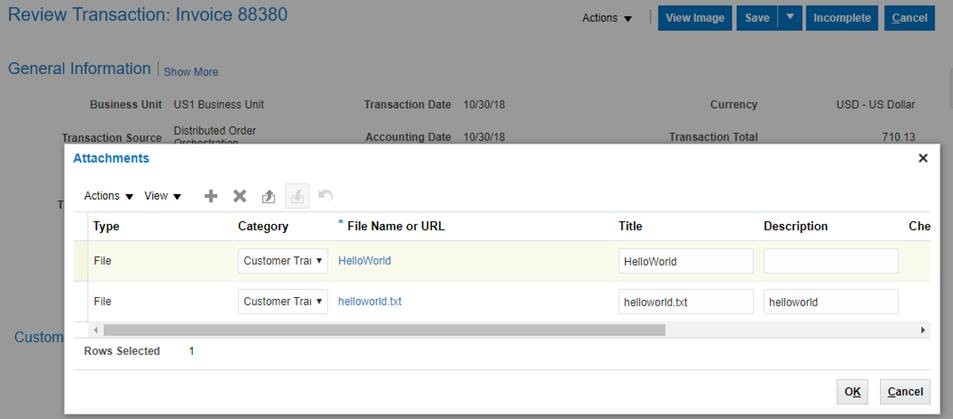
Task: Click the check out attachment icon
Action: [x=269, y=196]
